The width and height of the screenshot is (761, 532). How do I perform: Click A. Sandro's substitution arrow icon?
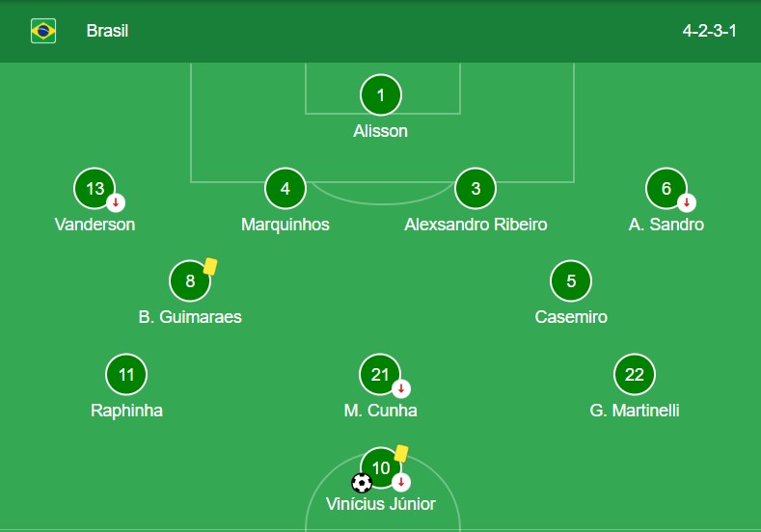pyautogui.click(x=687, y=202)
